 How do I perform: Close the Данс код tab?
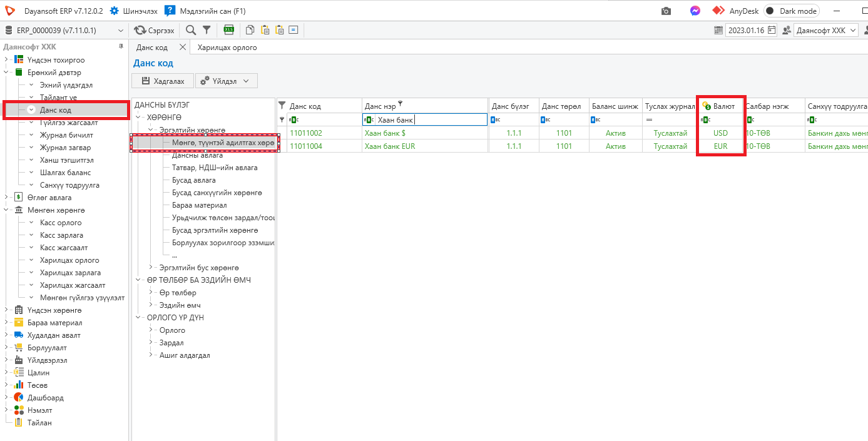(x=182, y=47)
